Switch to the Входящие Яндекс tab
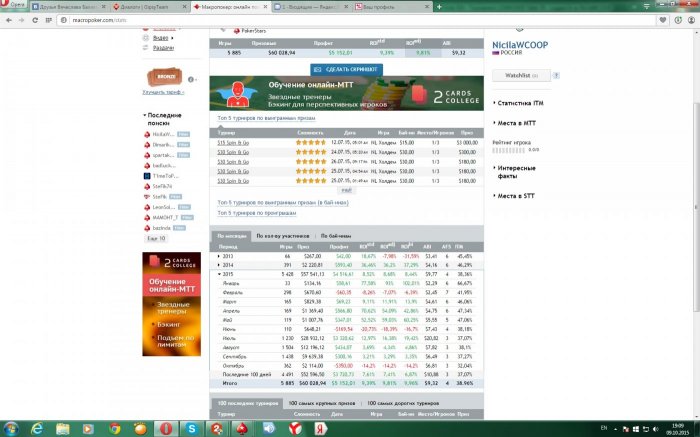700x437 pixels. coord(311,7)
